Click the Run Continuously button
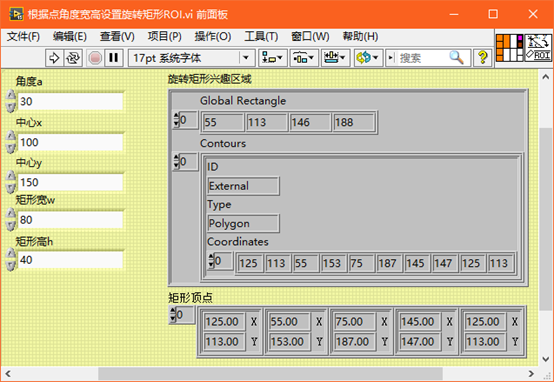The image size is (554, 382). pos(73,58)
